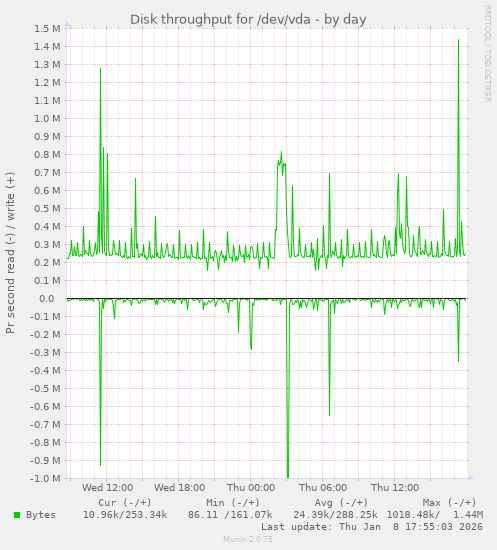The image size is (497, 550).
Task: Click the minimum value '86.11 /161.07k'
Action: tap(230, 515)
